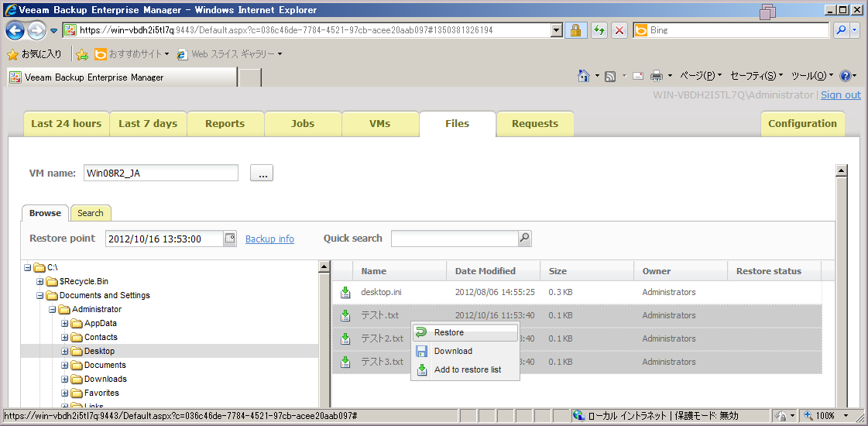Open the Web スライス ギャラリー dropdown
Screen dimensions: 868x426
click(280, 54)
